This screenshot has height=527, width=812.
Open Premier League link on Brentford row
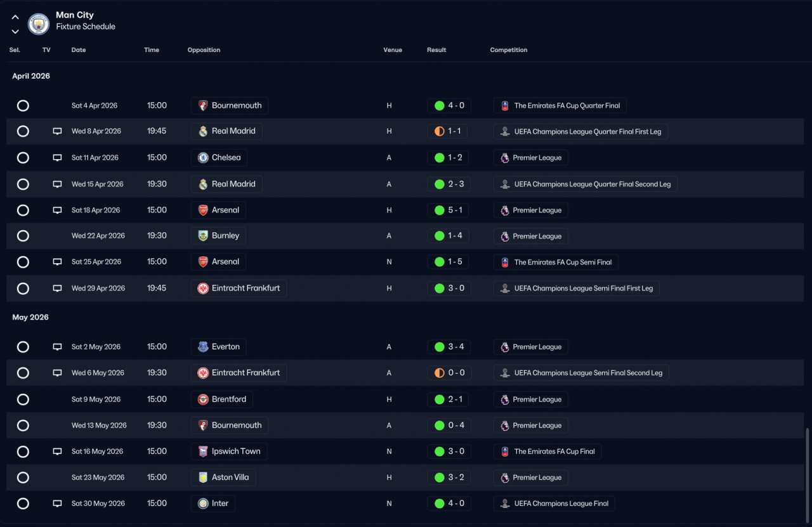pyautogui.click(x=531, y=400)
